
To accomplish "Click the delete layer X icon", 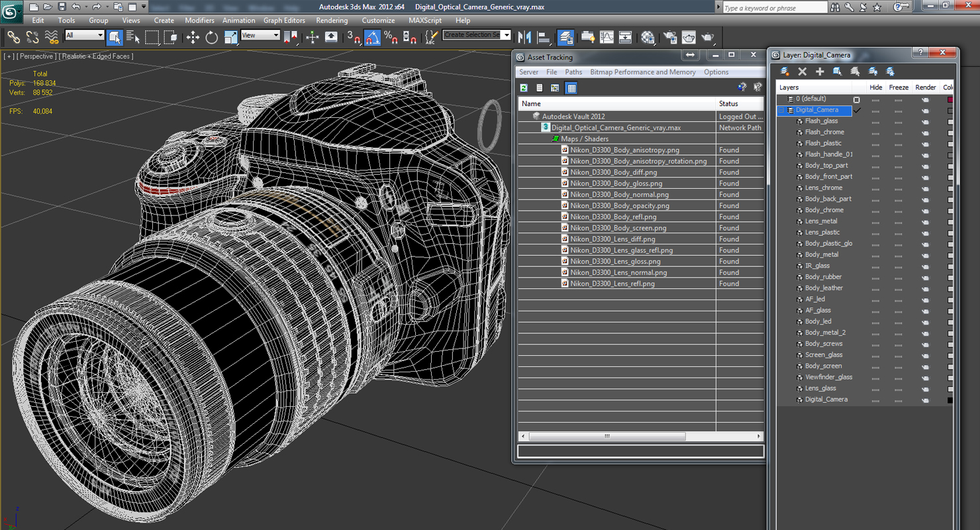I will 803,72.
